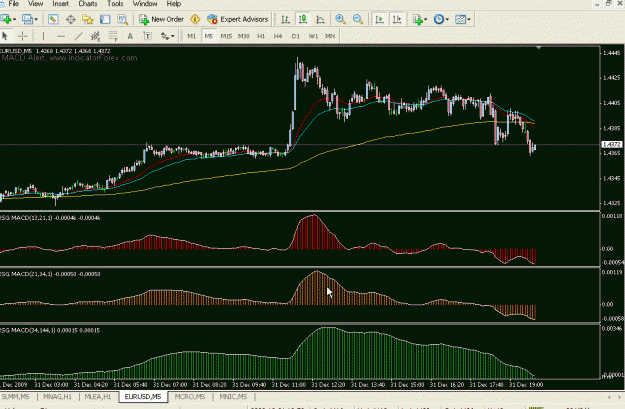Click the MACD(34,144,1) indicator label

(x=50, y=330)
